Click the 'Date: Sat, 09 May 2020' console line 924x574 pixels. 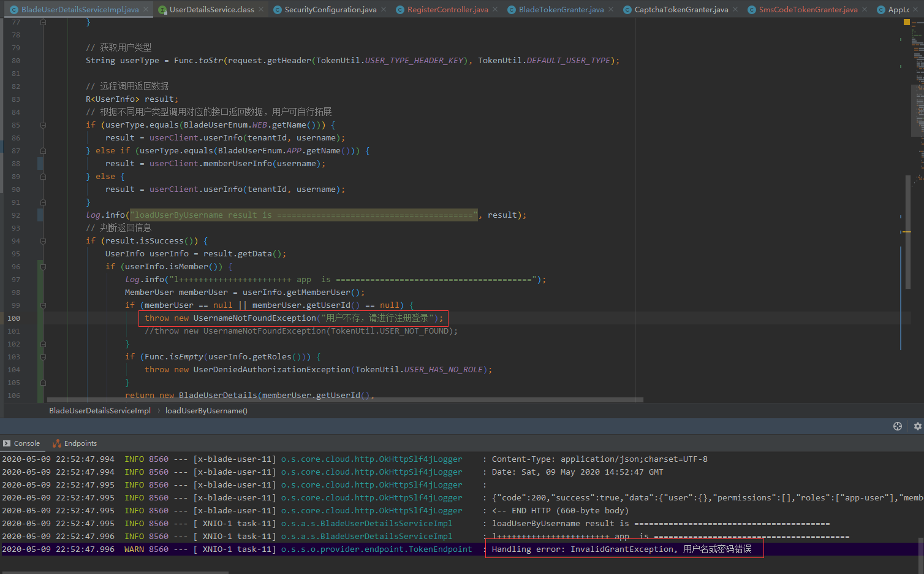point(578,472)
